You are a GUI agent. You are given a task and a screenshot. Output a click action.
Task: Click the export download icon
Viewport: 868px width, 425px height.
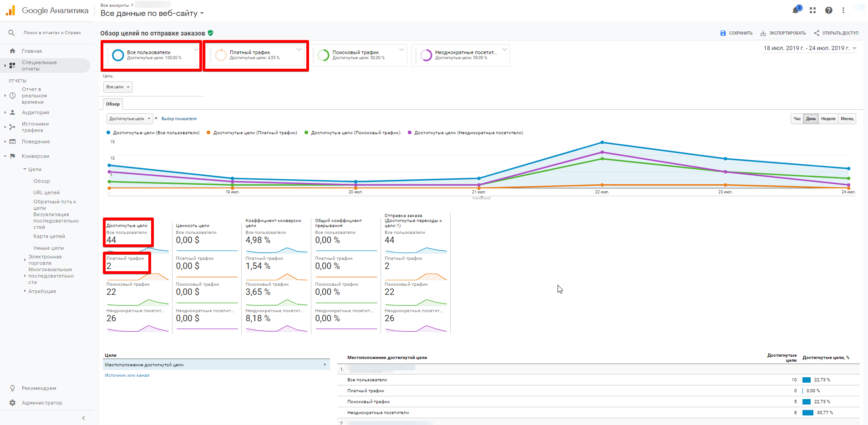tap(763, 33)
